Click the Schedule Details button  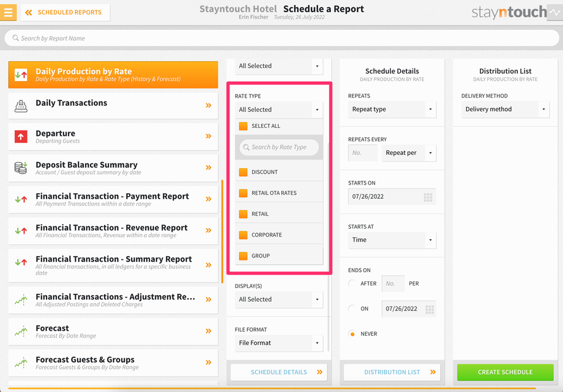click(279, 372)
